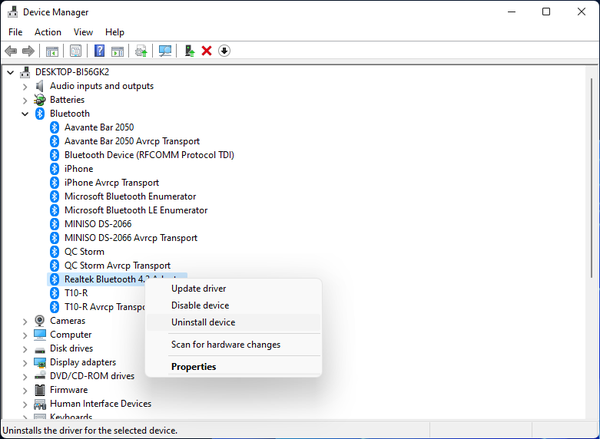600x439 pixels.
Task: Click the Bluetooth icon beside iPhone Avrcp Transport
Action: pyautogui.click(x=54, y=183)
